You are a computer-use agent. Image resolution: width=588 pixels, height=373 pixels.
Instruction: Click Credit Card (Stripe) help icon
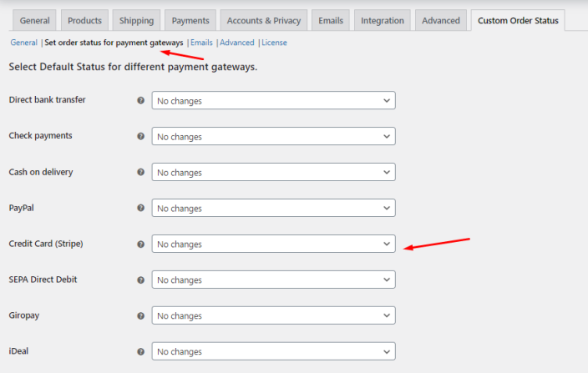140,244
